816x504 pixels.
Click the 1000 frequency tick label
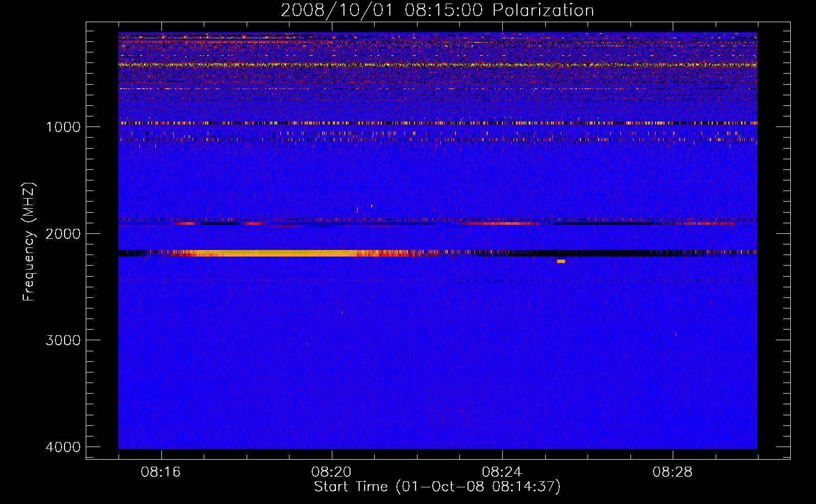tap(63, 127)
